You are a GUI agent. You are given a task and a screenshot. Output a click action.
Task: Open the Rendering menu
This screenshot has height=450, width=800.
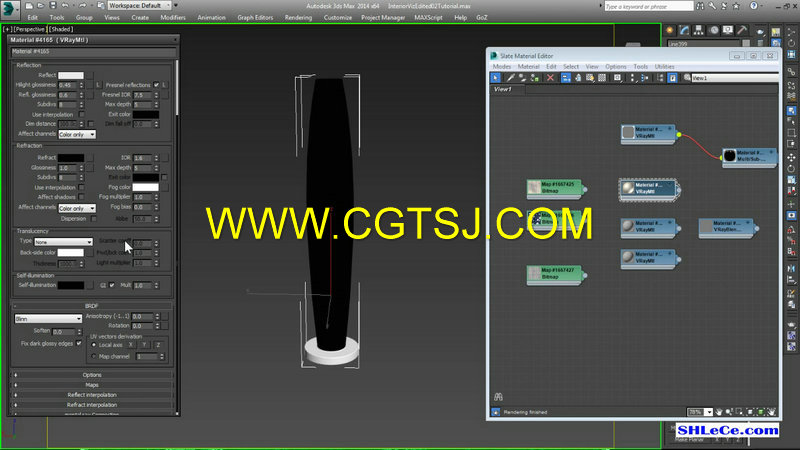(298, 17)
